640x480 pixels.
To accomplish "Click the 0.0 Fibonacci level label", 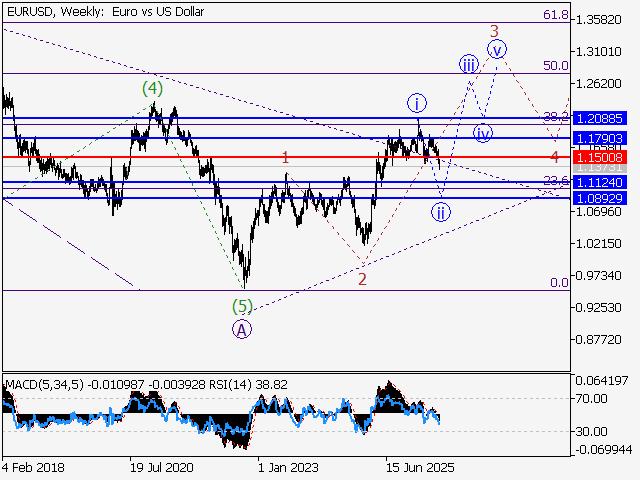I will (559, 282).
